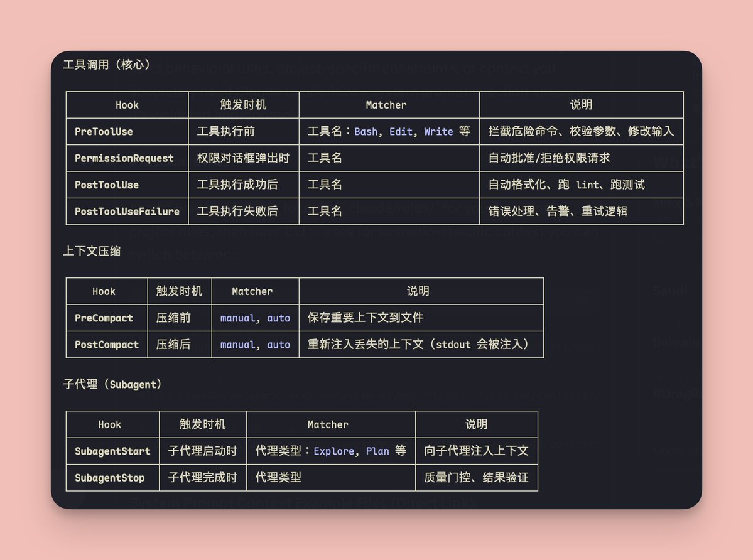Click the Edit matcher keyword

pyautogui.click(x=401, y=131)
